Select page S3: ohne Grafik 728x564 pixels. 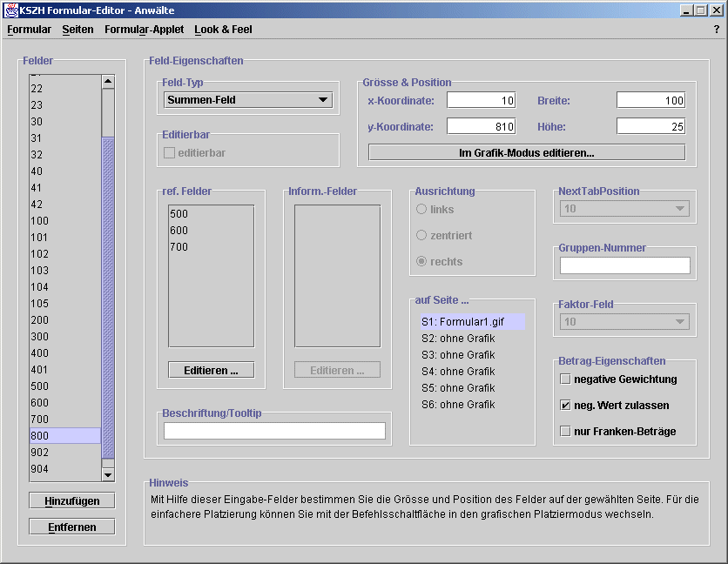[x=473, y=354]
